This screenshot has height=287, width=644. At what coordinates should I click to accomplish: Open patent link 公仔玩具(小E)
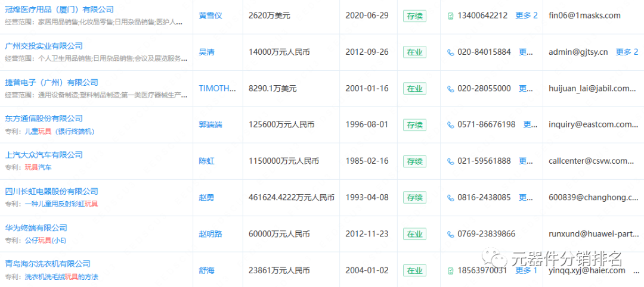[x=45, y=241]
